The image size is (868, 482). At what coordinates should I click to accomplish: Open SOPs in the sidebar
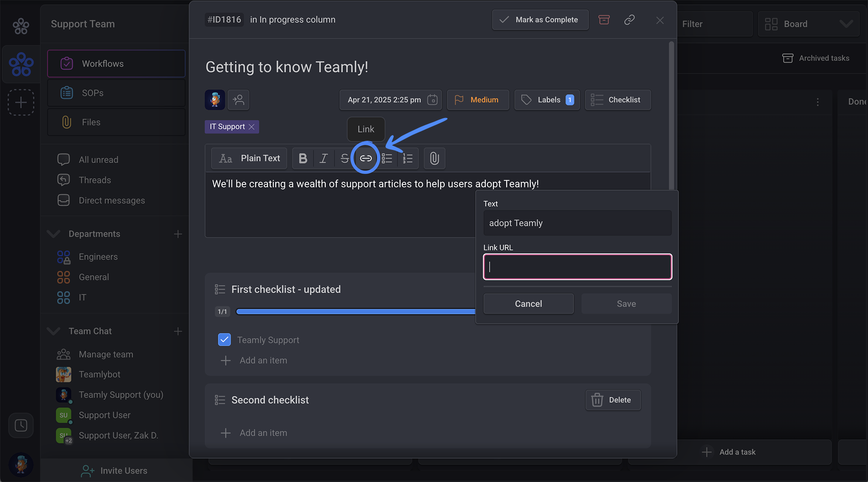[x=116, y=93]
